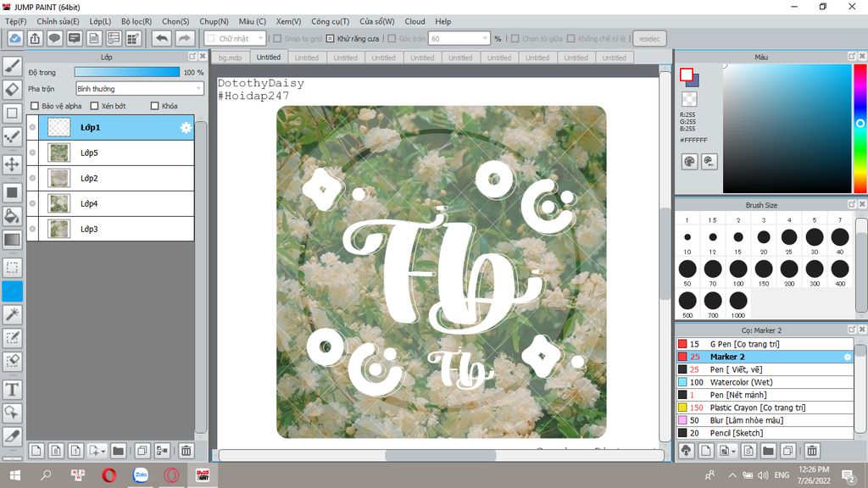
Task: Click the Redo arrow
Action: click(x=184, y=39)
